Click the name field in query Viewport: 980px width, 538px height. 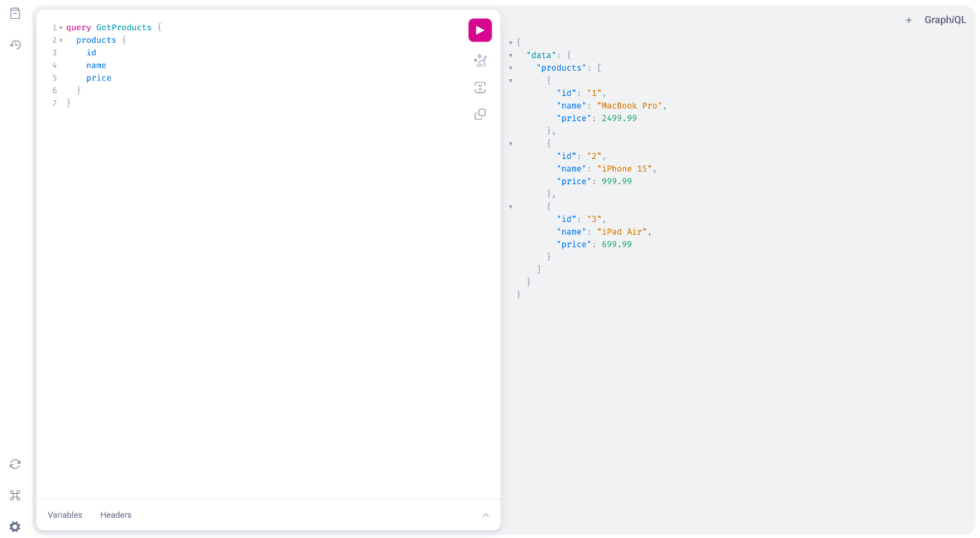(97, 65)
